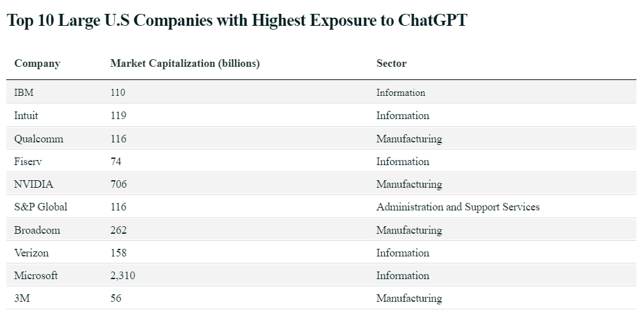
Task: Click the Market Capitalization (billions) header
Action: [x=185, y=64]
